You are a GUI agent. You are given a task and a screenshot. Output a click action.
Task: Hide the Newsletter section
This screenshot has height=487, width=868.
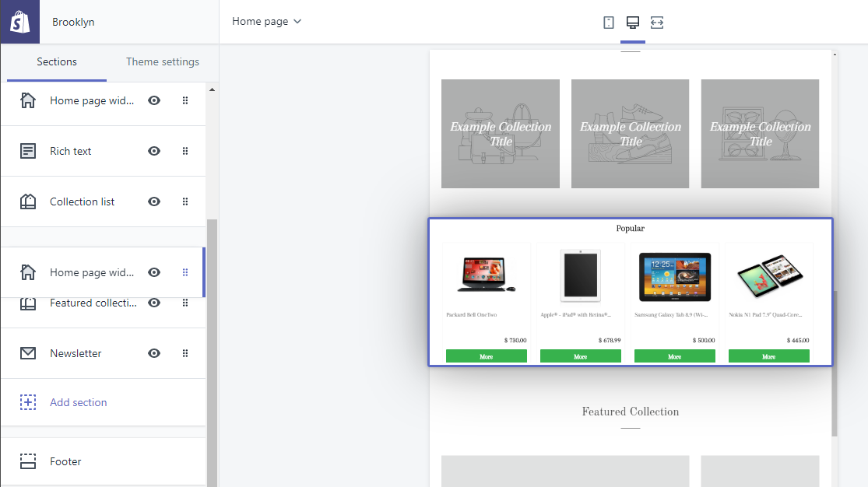[x=154, y=353]
